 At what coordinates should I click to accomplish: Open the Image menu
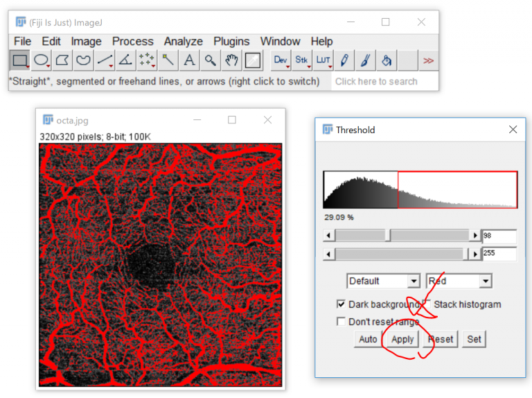86,42
